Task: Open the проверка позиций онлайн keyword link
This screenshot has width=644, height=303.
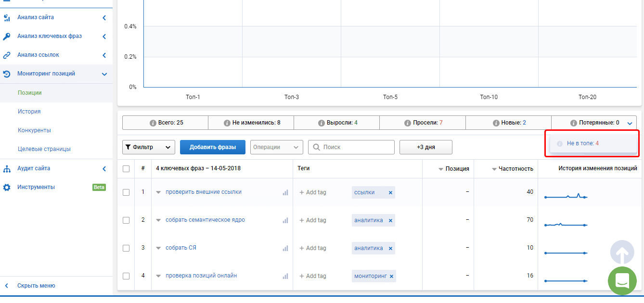Action: pos(201,276)
